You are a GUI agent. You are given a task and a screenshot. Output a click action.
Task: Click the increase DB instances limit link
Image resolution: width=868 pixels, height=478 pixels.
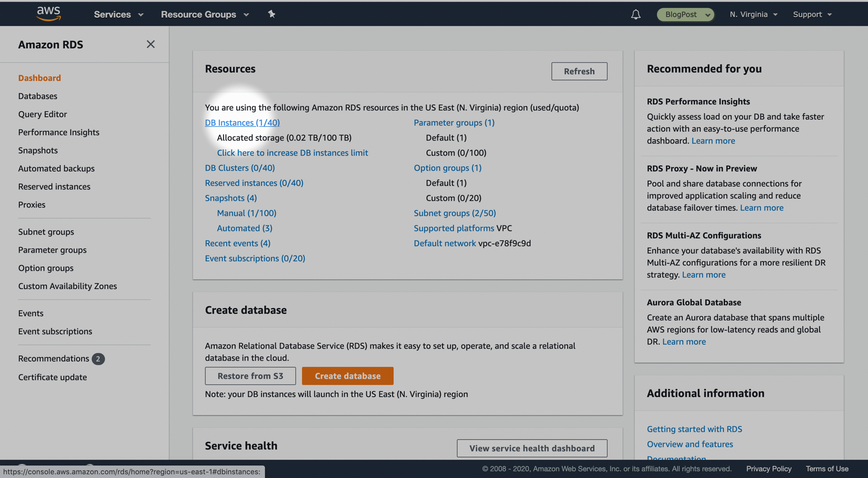pyautogui.click(x=292, y=153)
